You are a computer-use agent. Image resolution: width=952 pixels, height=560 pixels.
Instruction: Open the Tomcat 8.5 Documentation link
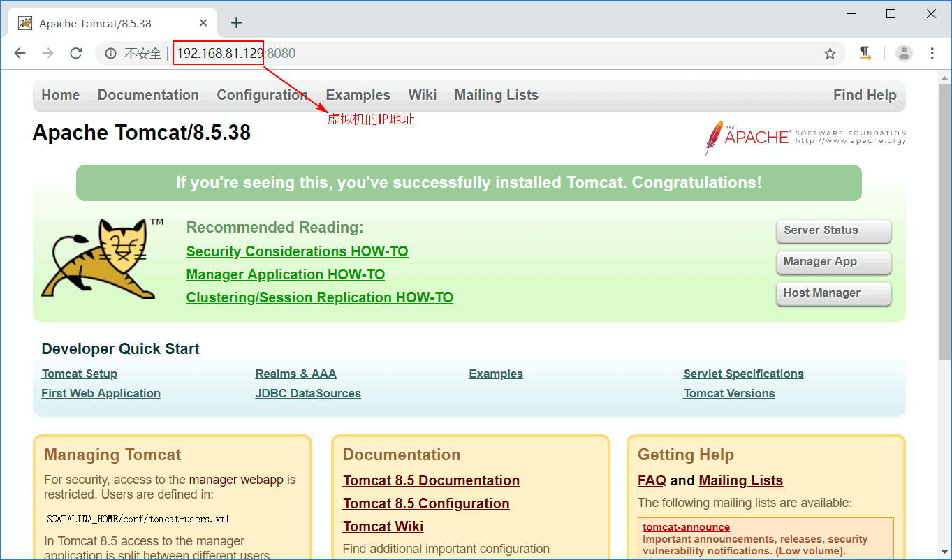pos(431,480)
